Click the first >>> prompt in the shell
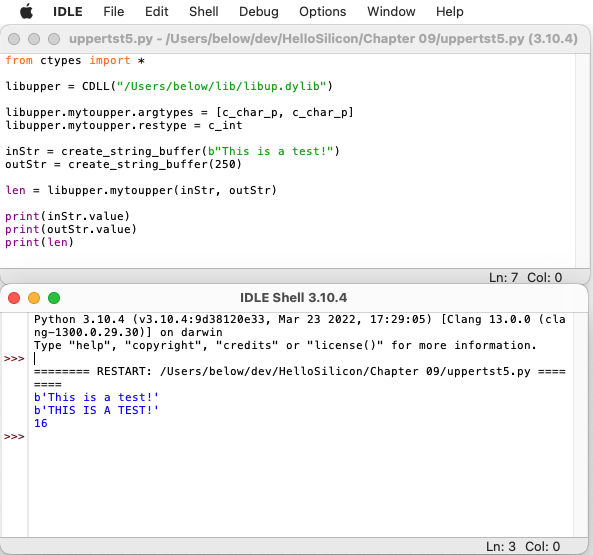 coord(14,358)
